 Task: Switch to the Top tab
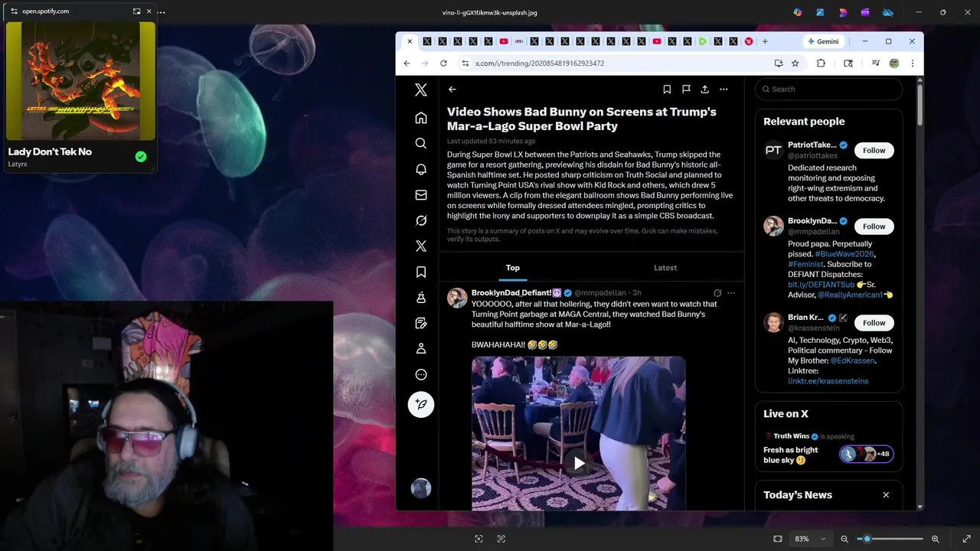513,268
